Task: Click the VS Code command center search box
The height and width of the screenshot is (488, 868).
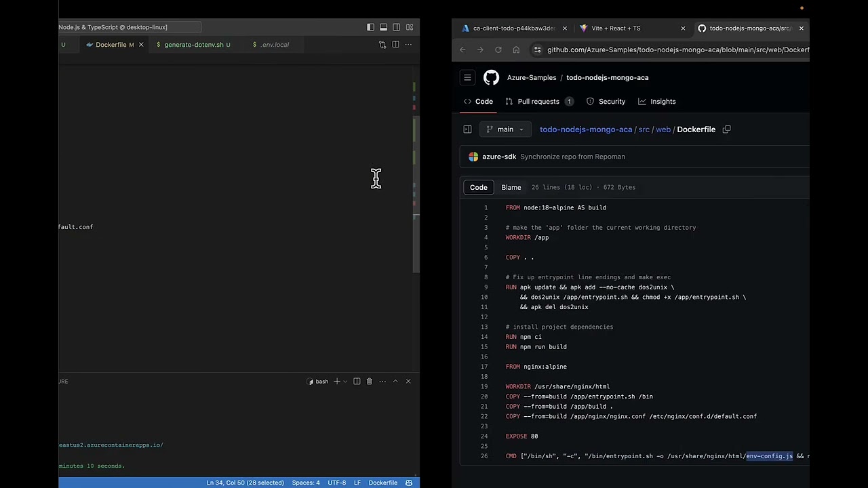Action: coord(130,27)
